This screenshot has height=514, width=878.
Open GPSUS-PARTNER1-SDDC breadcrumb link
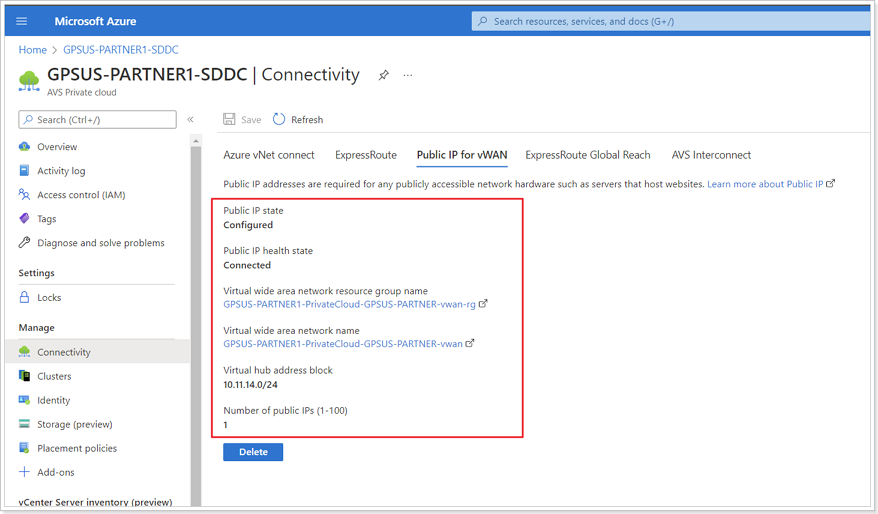(x=120, y=50)
